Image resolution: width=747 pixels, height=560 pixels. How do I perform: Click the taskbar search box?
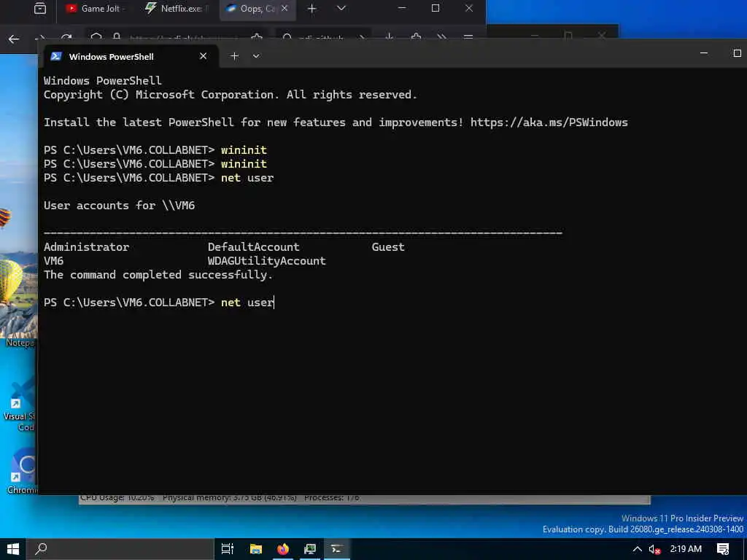tap(120, 549)
